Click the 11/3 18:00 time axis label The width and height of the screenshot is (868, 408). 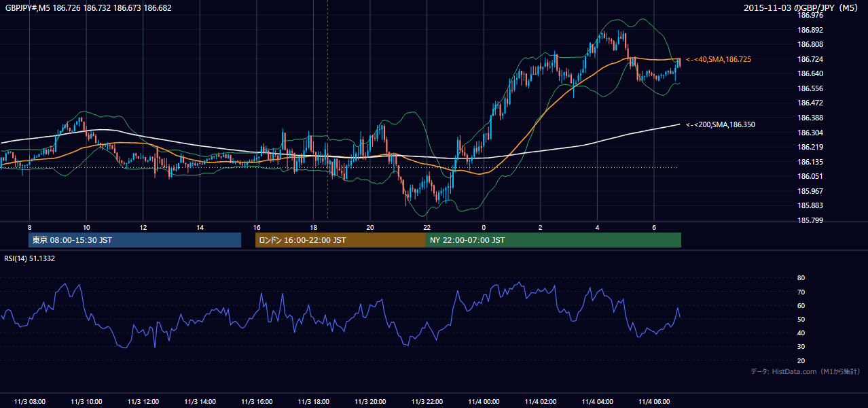click(313, 402)
